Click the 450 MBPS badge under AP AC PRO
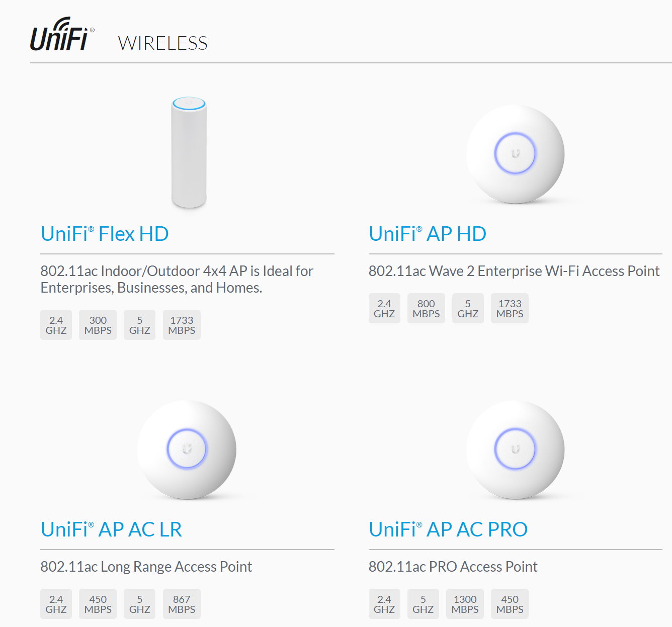The width and height of the screenshot is (672, 627). [510, 604]
